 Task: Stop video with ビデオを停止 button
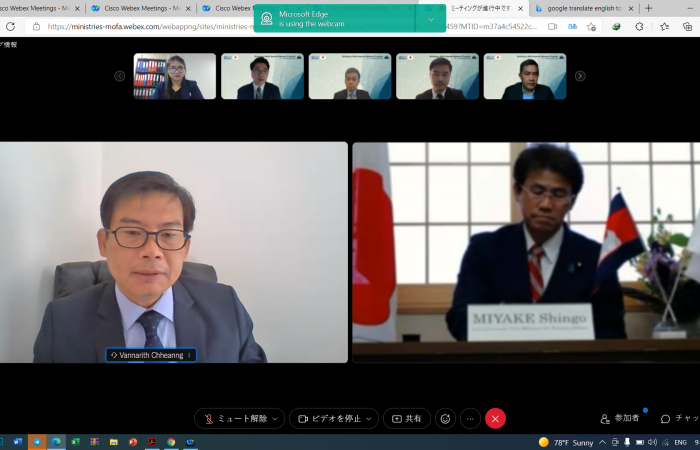(327, 419)
